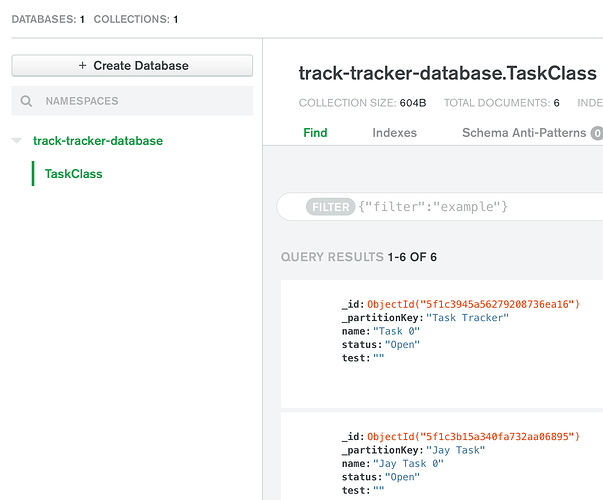Click the track-tracker-database.TaskClass heading
The image size is (603, 500).
click(448, 73)
